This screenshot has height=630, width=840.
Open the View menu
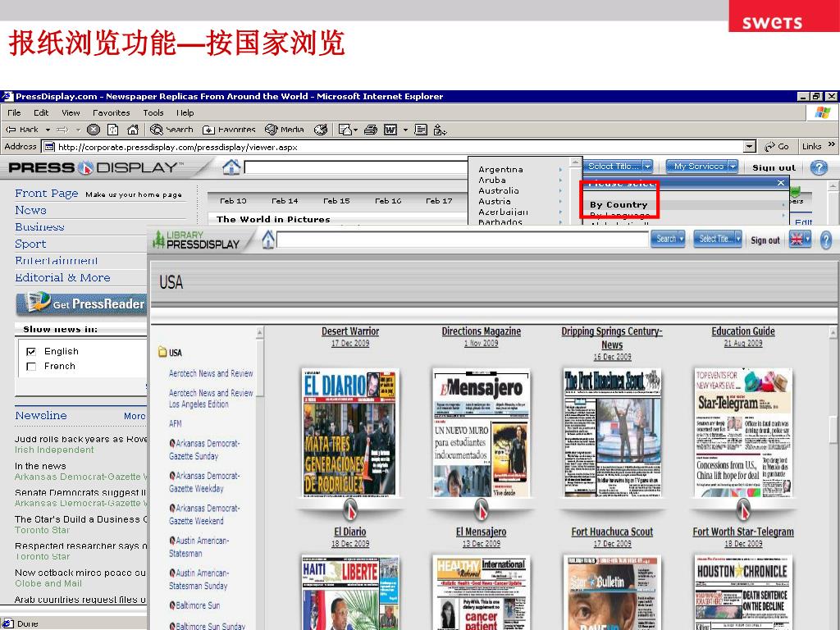click(x=71, y=112)
